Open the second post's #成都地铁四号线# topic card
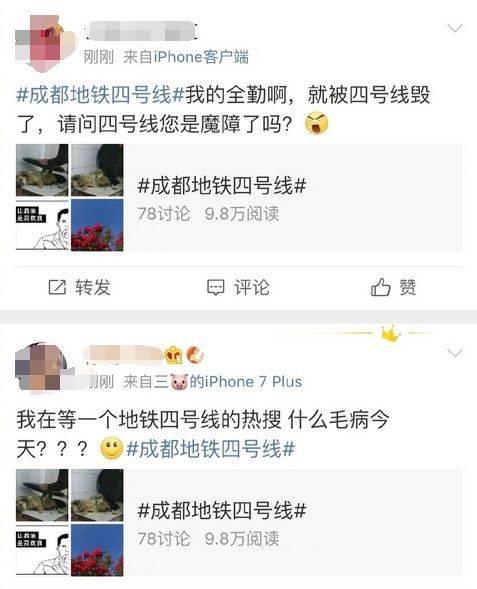The image size is (477, 589). (x=239, y=522)
